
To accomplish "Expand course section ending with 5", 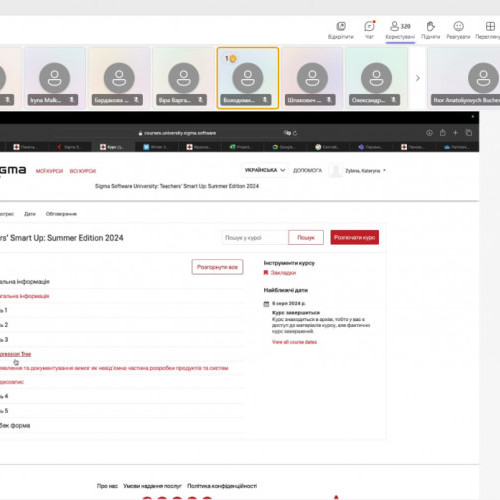I will (122, 411).
